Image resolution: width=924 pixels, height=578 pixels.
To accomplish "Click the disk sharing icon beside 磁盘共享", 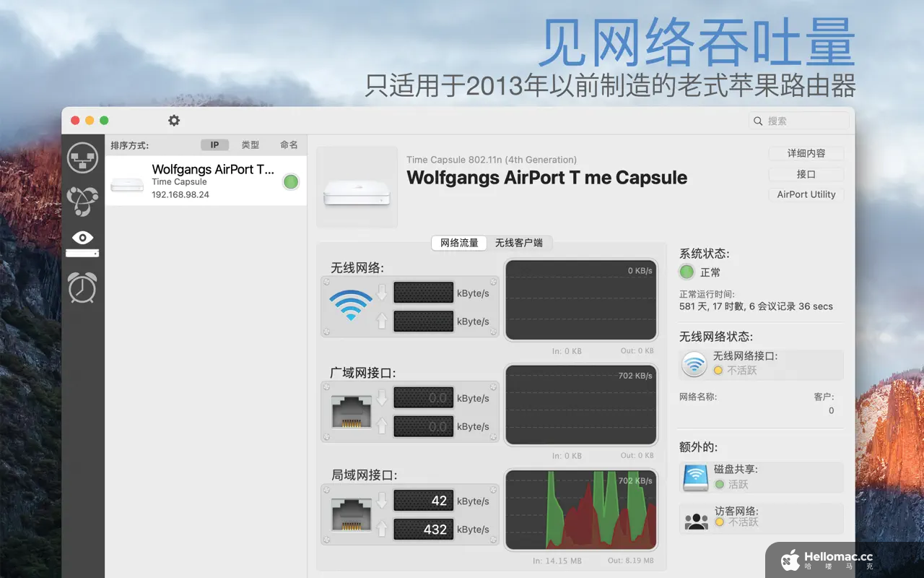I will (696, 477).
